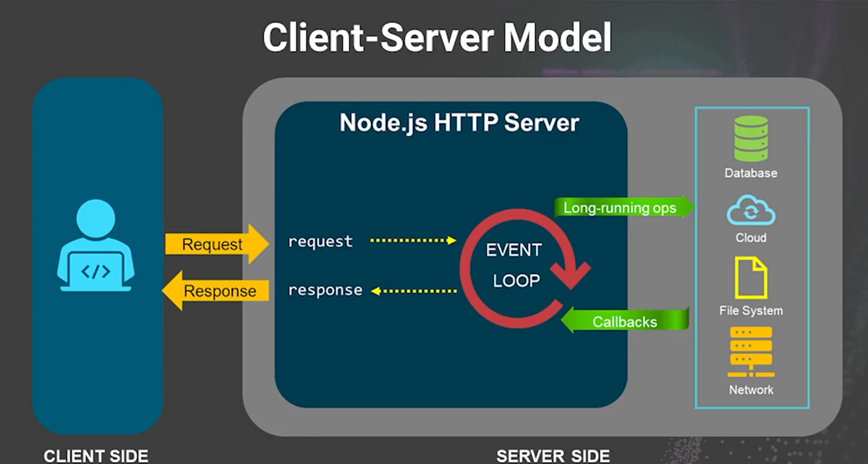Click the orange Request arrow

click(216, 244)
